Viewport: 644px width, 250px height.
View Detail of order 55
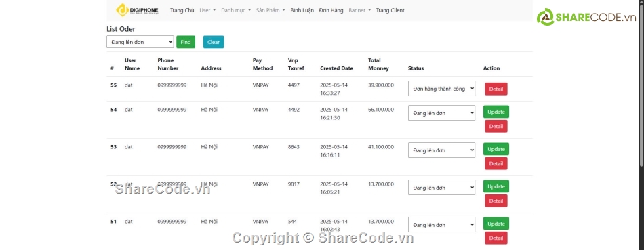point(496,89)
